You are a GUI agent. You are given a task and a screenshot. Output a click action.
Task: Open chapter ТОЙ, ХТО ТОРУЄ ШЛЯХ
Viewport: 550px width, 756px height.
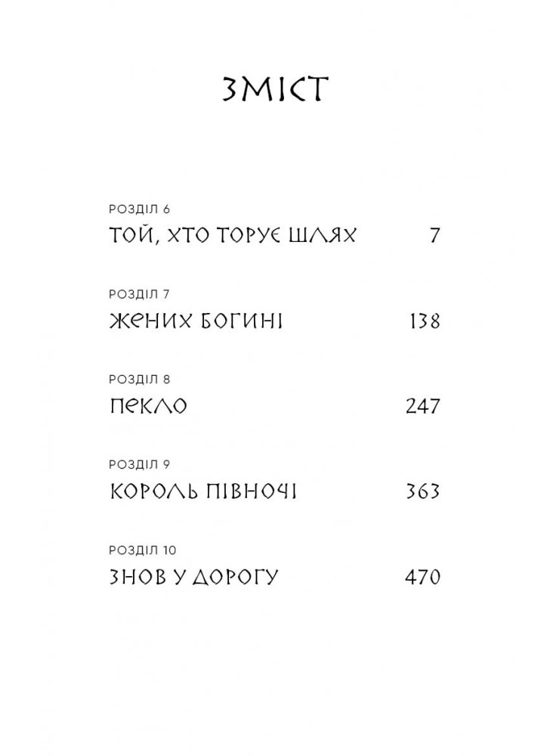coord(233,236)
